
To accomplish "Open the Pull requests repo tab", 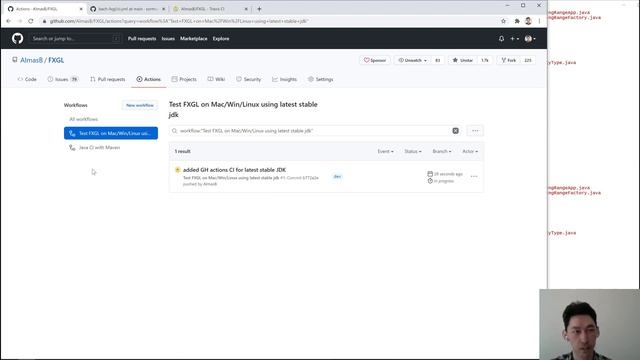I will click(108, 79).
